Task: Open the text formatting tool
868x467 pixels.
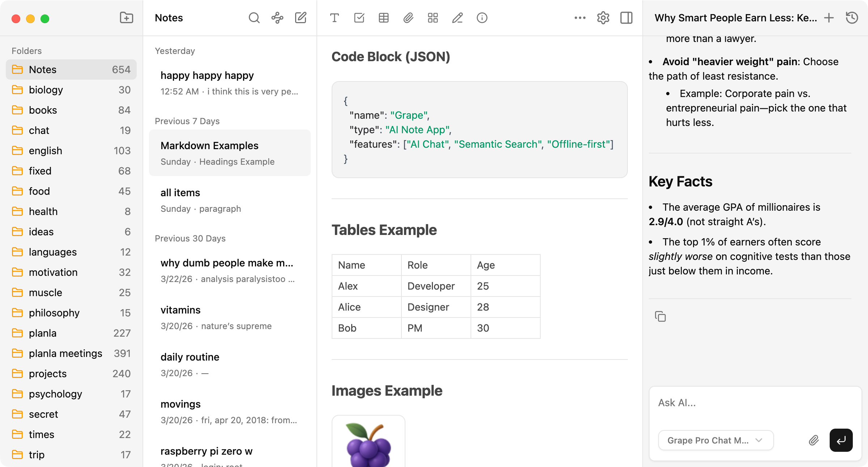Action: 335,17
